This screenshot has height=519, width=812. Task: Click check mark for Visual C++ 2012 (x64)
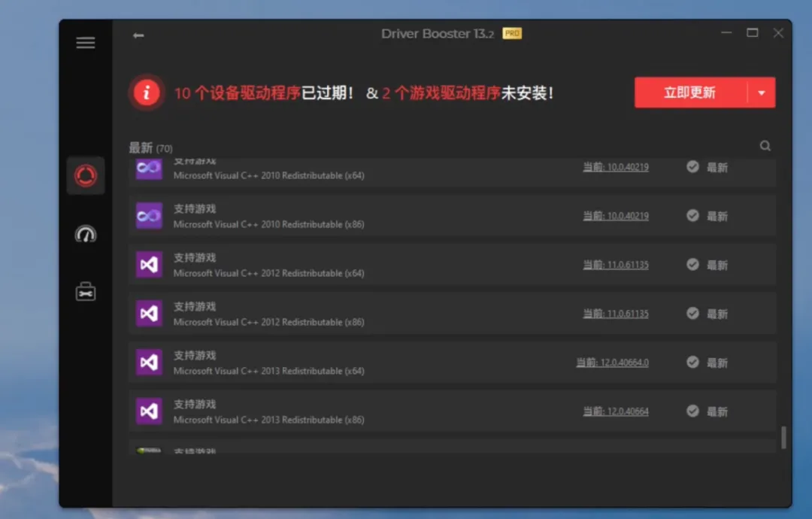(x=693, y=265)
